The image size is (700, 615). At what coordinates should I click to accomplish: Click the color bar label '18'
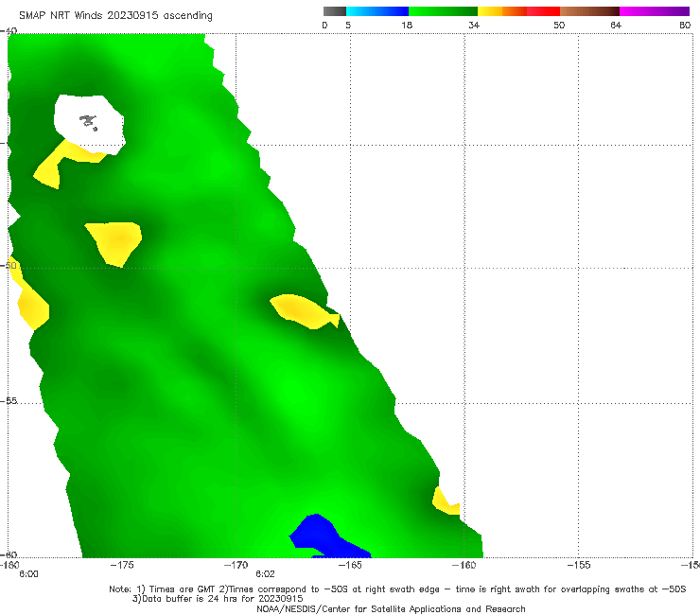pos(407,25)
